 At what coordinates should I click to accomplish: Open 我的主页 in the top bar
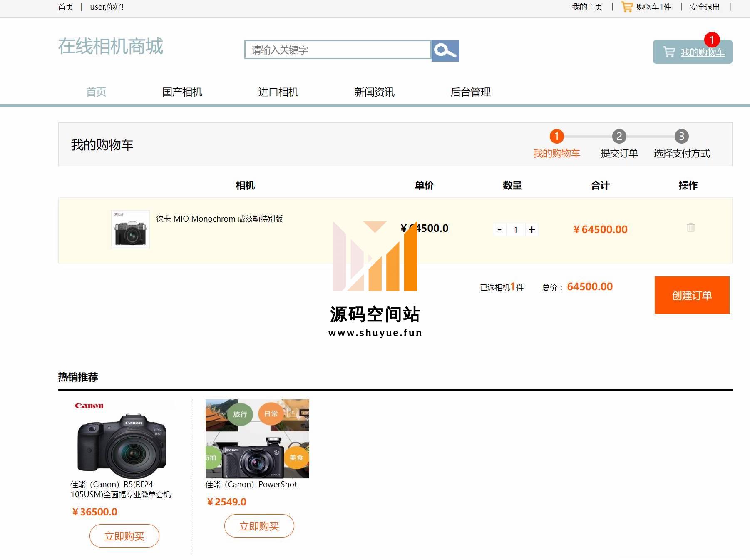click(x=587, y=7)
